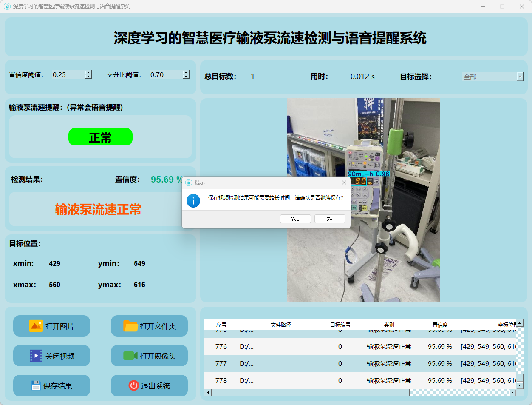Close the prompt dialog with X

(x=344, y=183)
